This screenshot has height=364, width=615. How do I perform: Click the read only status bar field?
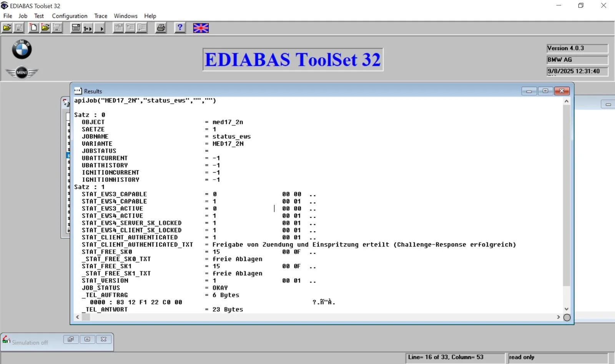click(558, 357)
